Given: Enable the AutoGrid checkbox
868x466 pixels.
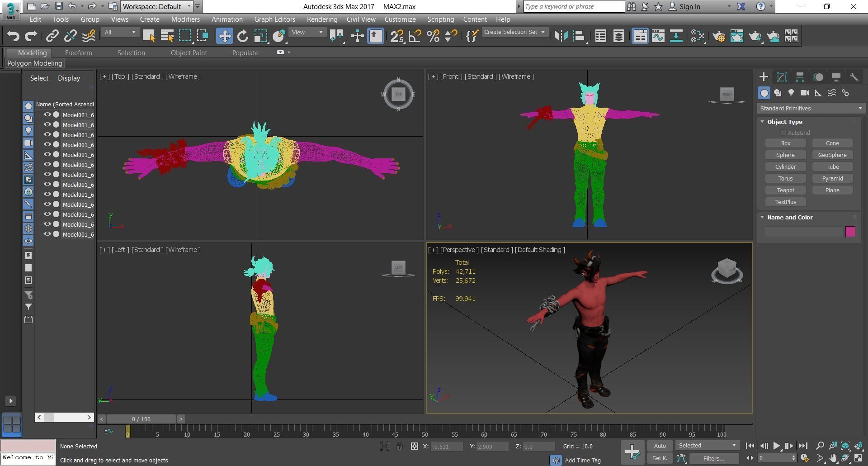Looking at the screenshot, I should [x=783, y=133].
